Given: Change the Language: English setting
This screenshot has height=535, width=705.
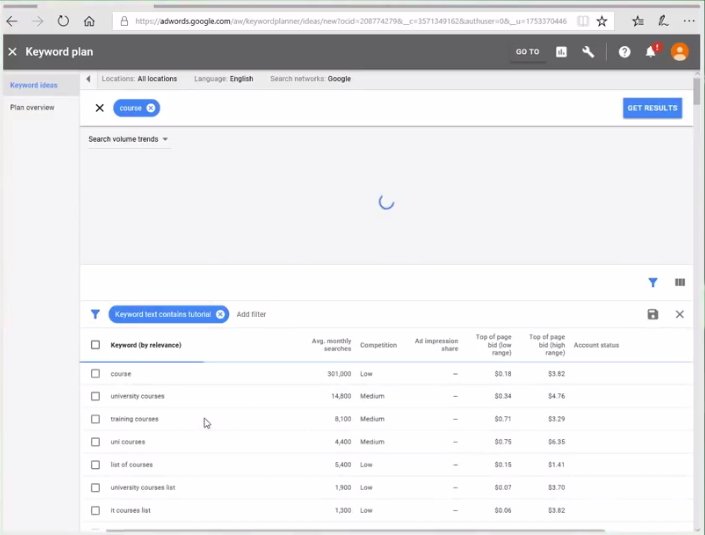Looking at the screenshot, I should click(223, 79).
